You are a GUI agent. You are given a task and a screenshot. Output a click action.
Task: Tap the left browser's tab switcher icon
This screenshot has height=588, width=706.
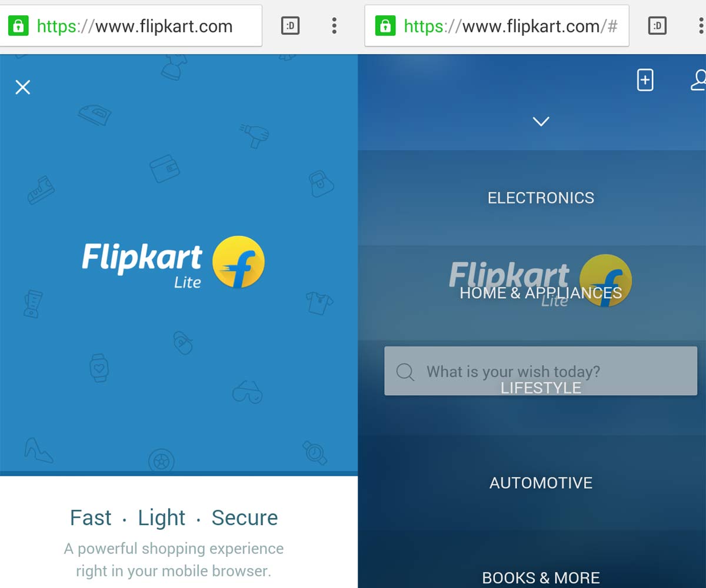[x=290, y=26]
